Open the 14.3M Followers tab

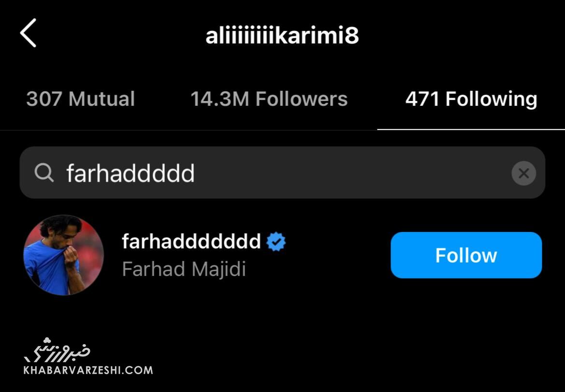coord(269,99)
